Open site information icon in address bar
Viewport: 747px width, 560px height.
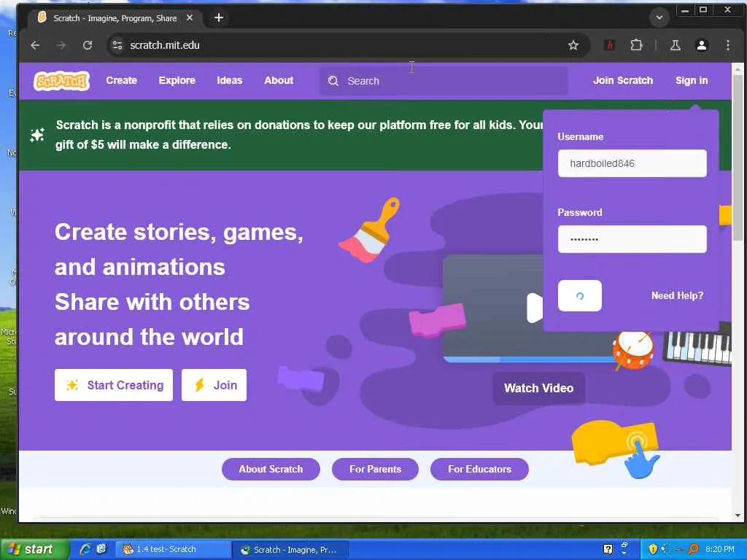[x=117, y=45]
